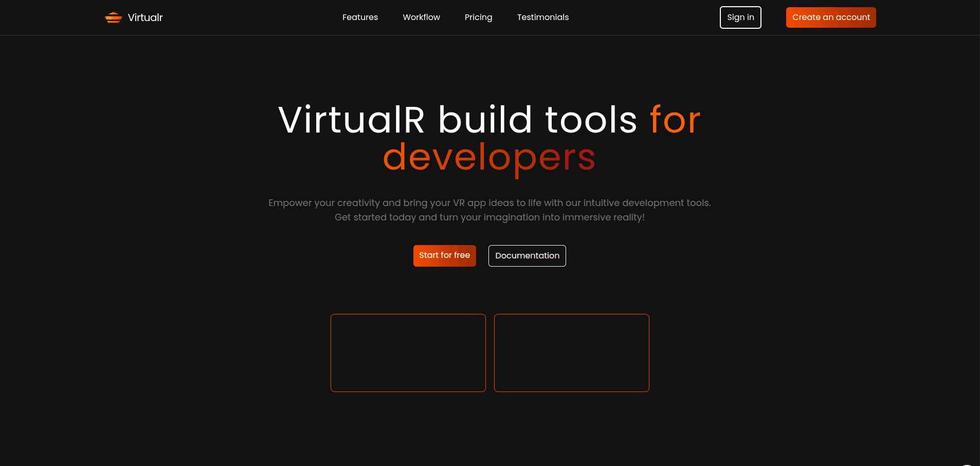
Task: Open the Documentation link button
Action: pos(527,256)
